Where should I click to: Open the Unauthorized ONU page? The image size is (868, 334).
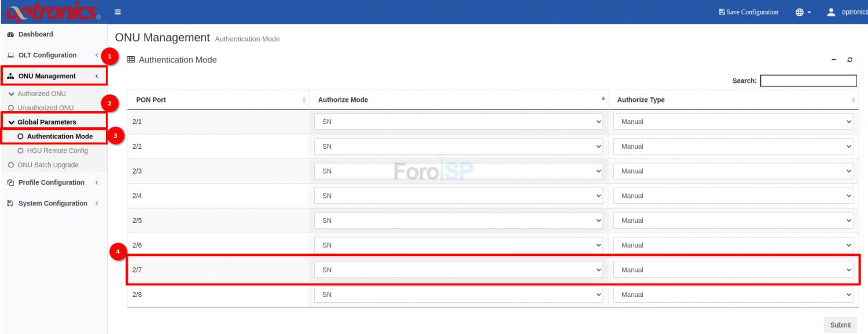point(45,108)
